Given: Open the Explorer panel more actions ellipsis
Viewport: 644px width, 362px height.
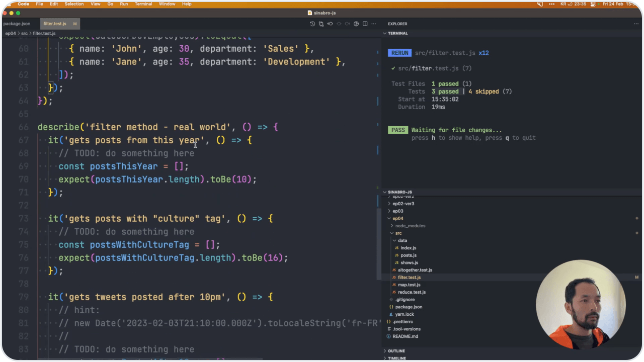Looking at the screenshot, I should [636, 24].
